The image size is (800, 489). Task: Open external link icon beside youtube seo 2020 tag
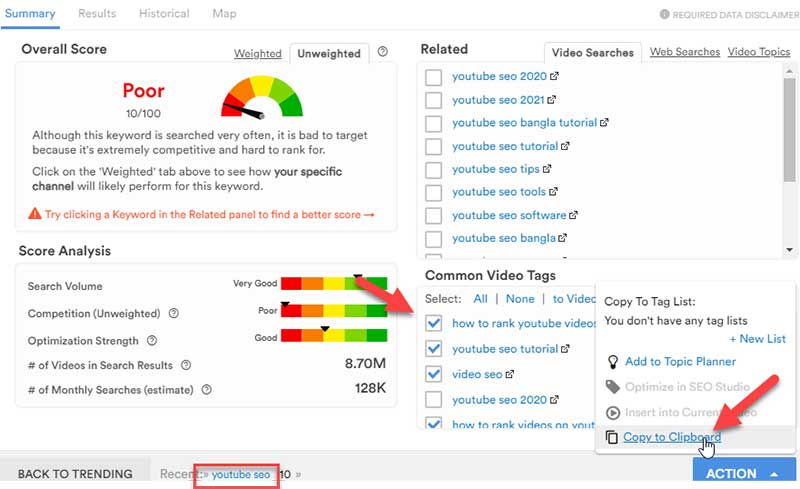coord(554,400)
